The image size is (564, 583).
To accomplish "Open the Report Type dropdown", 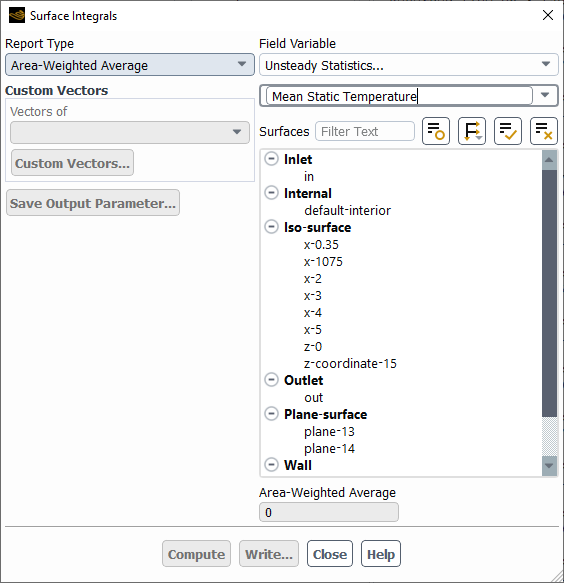I will click(130, 65).
